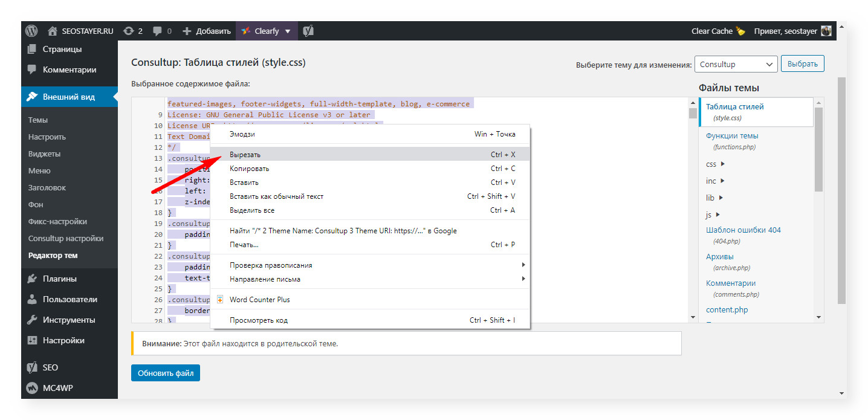Choose Эмодзи in the context menu
Screen dimensions: 868x420
[x=370, y=134]
